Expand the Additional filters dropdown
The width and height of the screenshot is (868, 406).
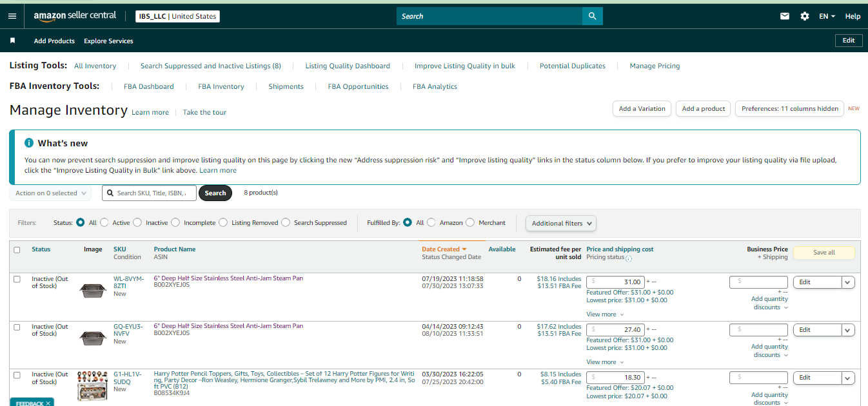point(561,223)
